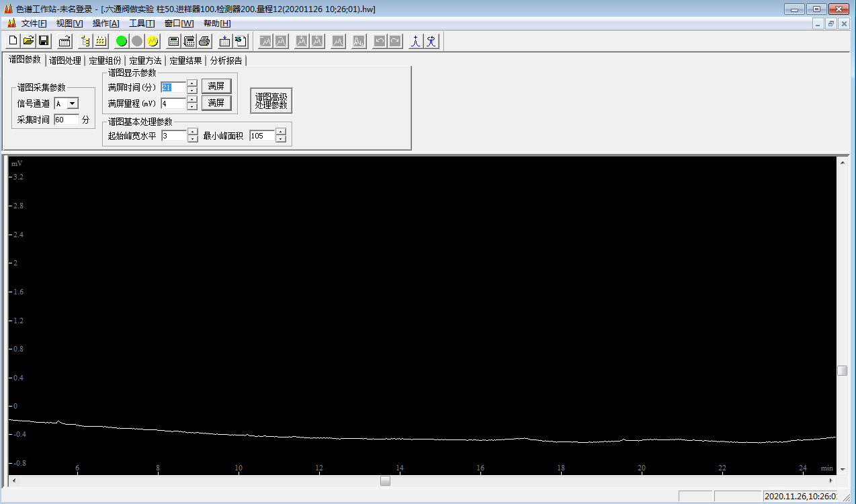Click the printer toolbar icon
The width and height of the screenshot is (856, 504).
204,41
